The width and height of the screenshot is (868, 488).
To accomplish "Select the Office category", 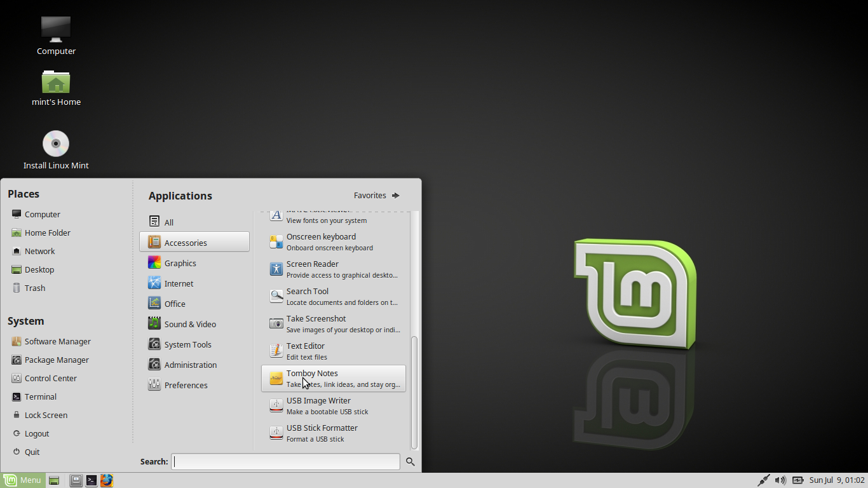I will coord(194,303).
